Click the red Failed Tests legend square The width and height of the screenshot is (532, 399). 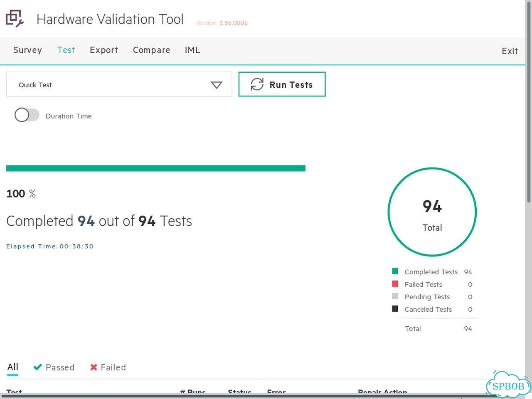click(395, 284)
